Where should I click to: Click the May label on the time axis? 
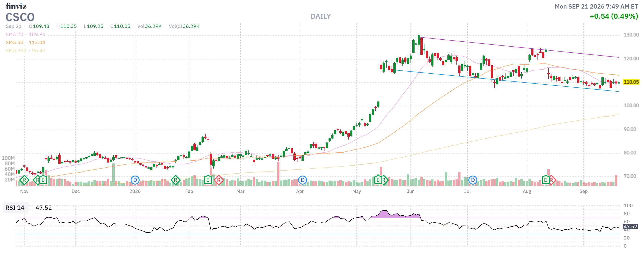click(x=356, y=191)
